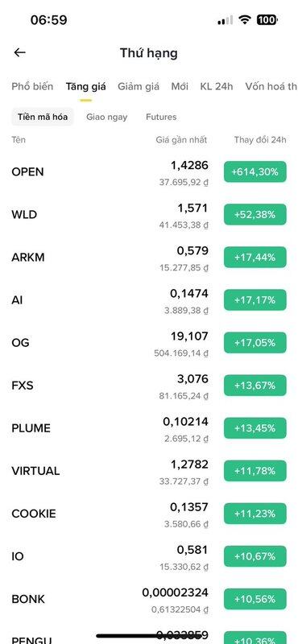Sort by Thay đổi 24h column
Image resolution: width=298 pixels, height=644 pixels.
260,139
